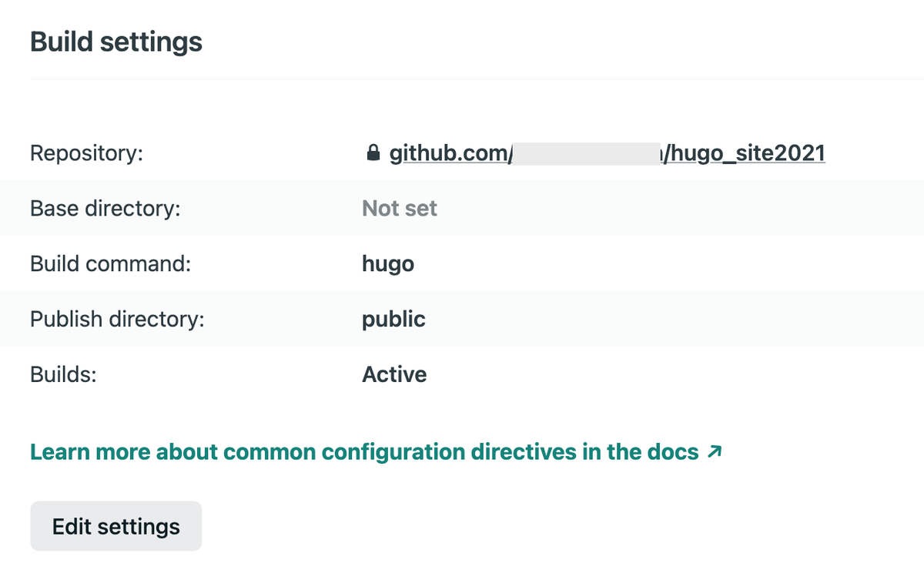Click the 'Not set' base directory value

click(x=400, y=209)
